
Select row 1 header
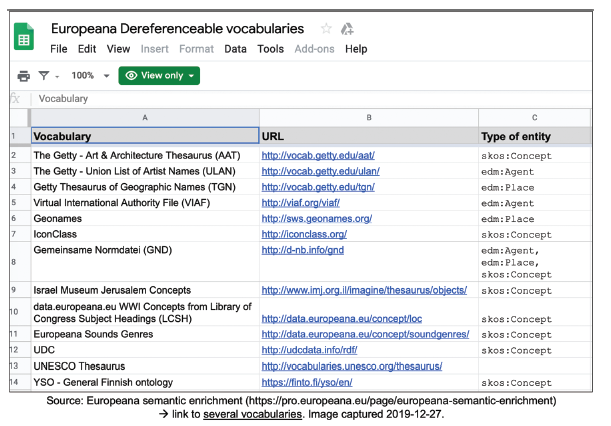tap(19, 136)
